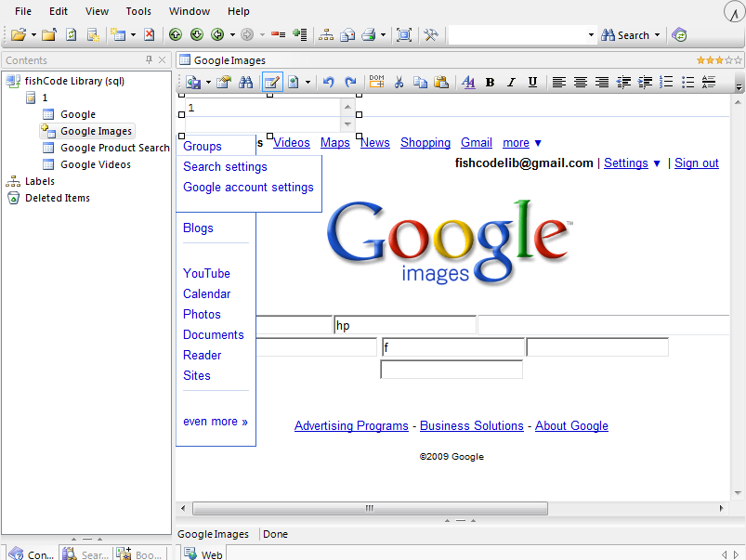This screenshot has width=746, height=560.
Task: Toggle the edit mode button
Action: tap(272, 83)
